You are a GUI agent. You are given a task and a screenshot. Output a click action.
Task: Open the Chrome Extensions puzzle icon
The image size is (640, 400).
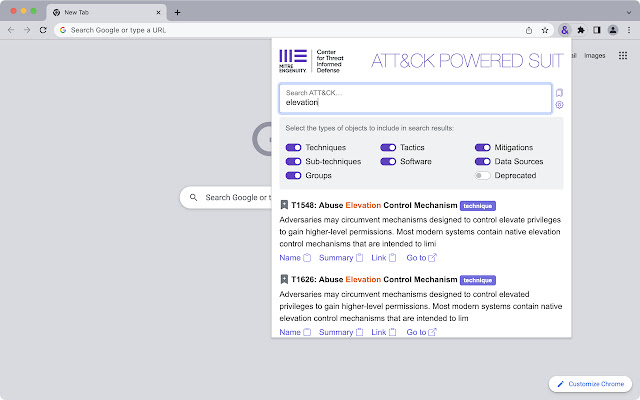coord(581,30)
